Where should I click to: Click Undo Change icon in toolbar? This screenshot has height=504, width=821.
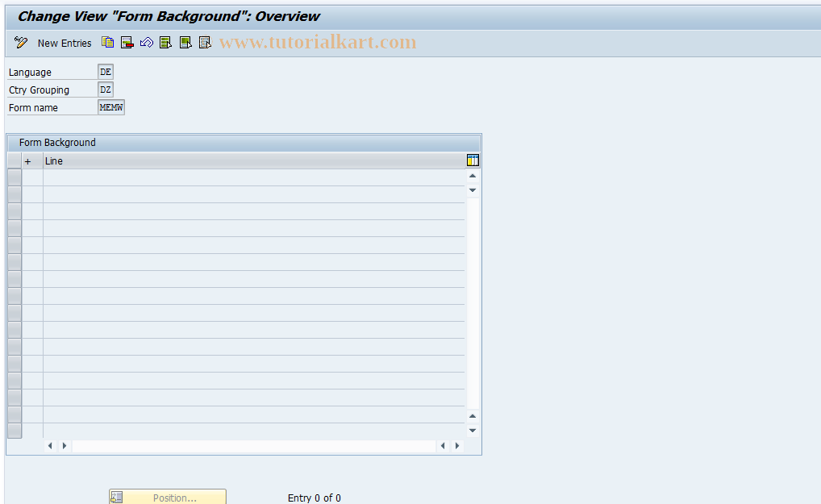(x=147, y=43)
